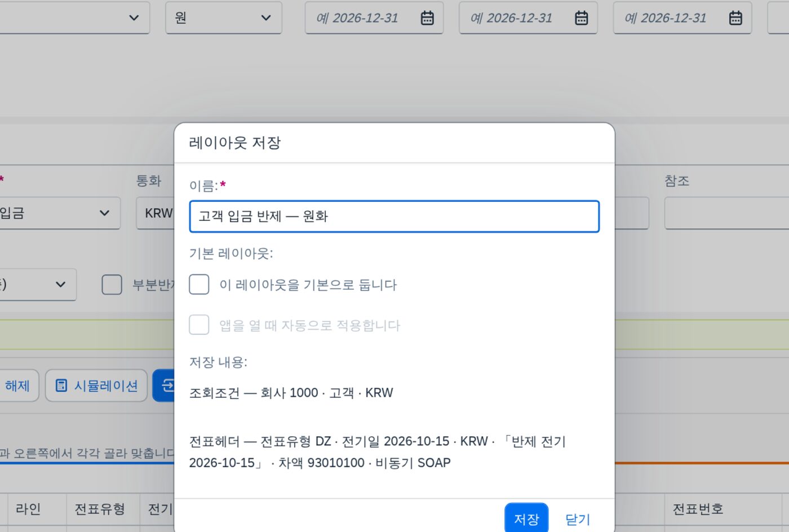Click the 전표헤더 — 전표유형 DZ summary text
The height and width of the screenshot is (532, 789).
pos(378,452)
